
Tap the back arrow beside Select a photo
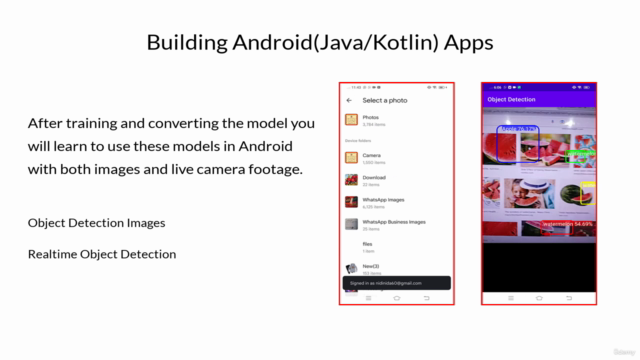tap(349, 100)
